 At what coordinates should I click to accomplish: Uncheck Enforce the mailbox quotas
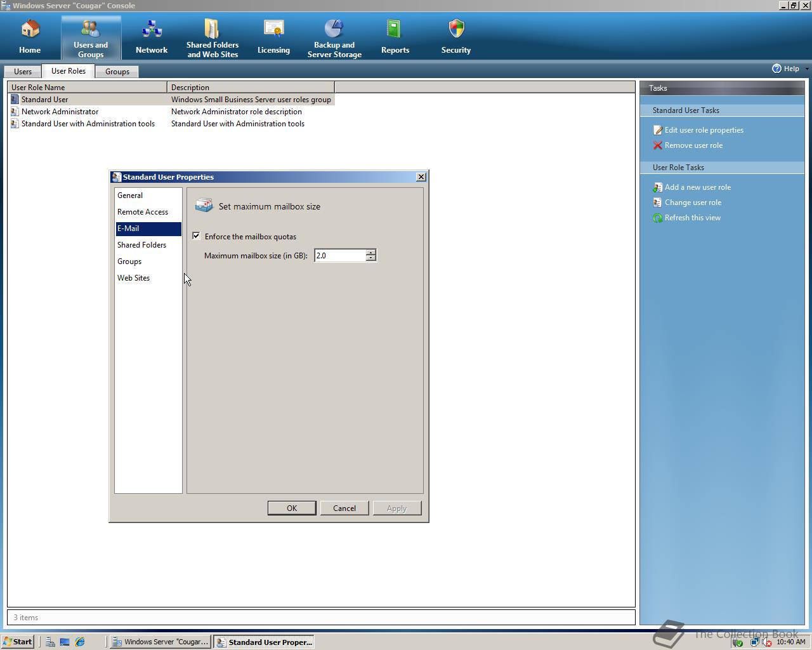[x=196, y=235]
